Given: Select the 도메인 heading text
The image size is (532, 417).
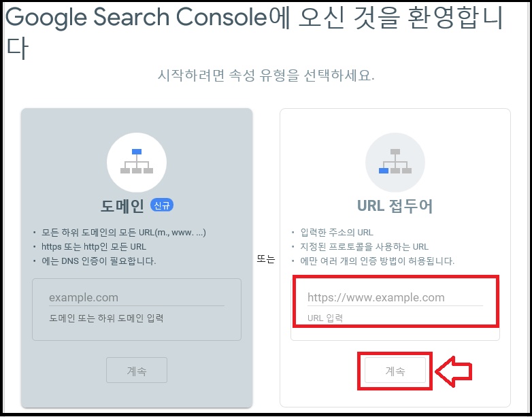Looking at the screenshot, I should pos(122,205).
